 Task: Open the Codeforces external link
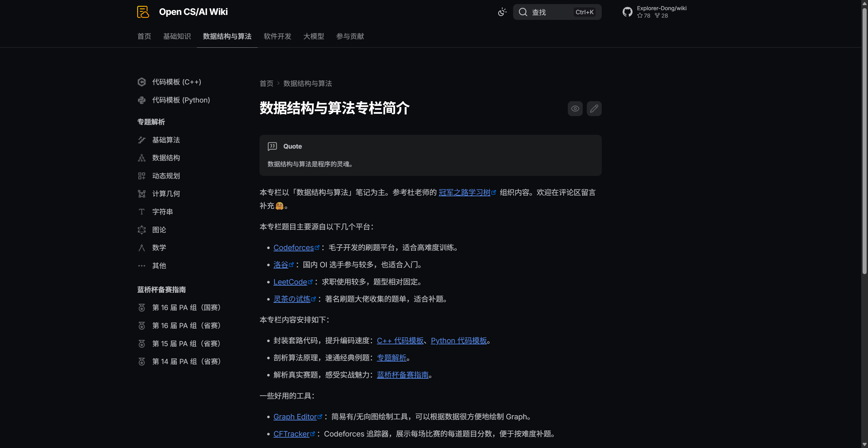click(x=294, y=247)
